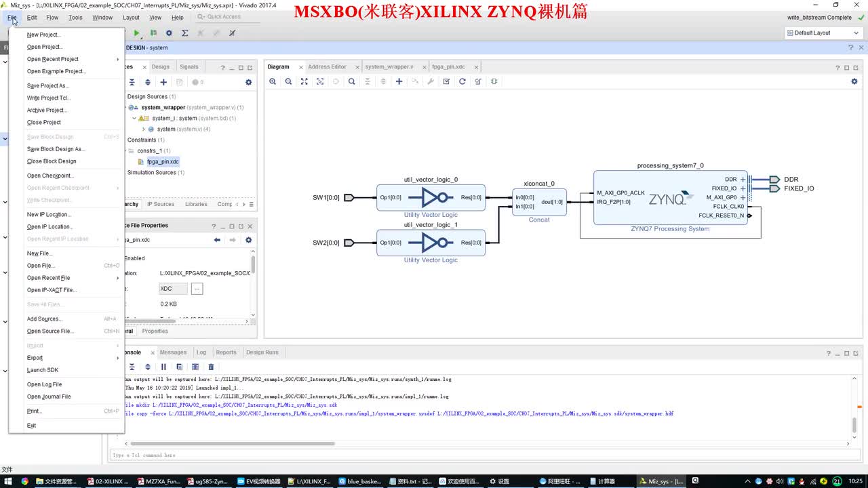
Task: Open the Edit menu
Action: [32, 18]
